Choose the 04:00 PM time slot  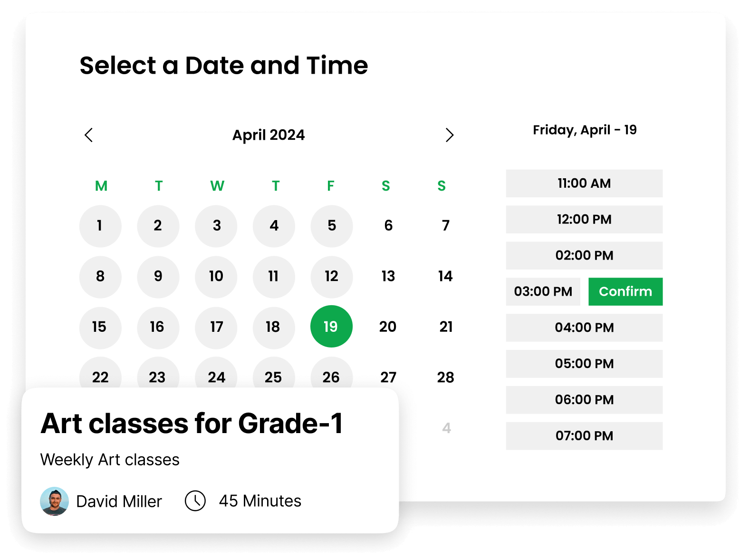coord(584,328)
